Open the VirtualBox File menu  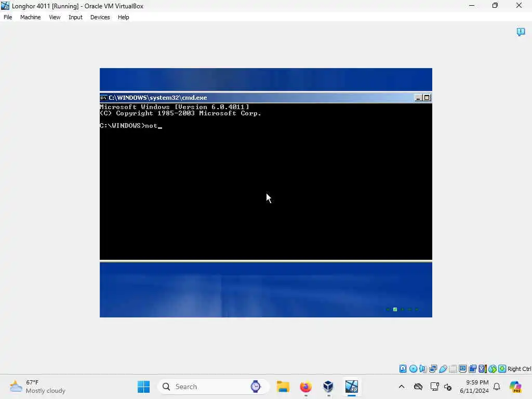[x=8, y=17]
